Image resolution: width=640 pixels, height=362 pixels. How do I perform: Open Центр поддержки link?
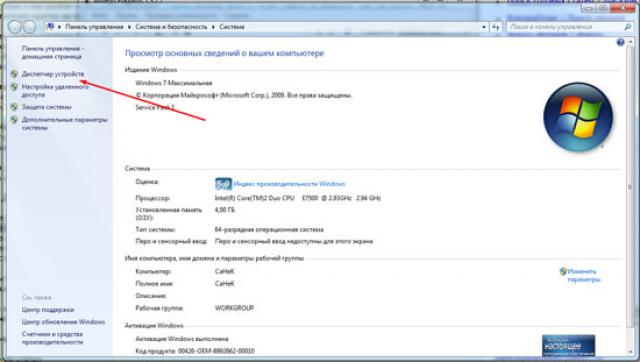[48, 310]
